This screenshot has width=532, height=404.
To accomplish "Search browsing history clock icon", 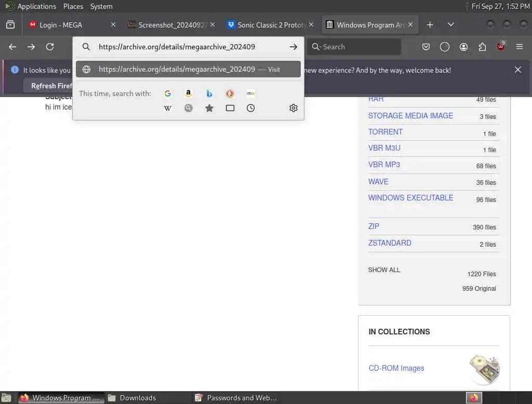I will coord(251,108).
